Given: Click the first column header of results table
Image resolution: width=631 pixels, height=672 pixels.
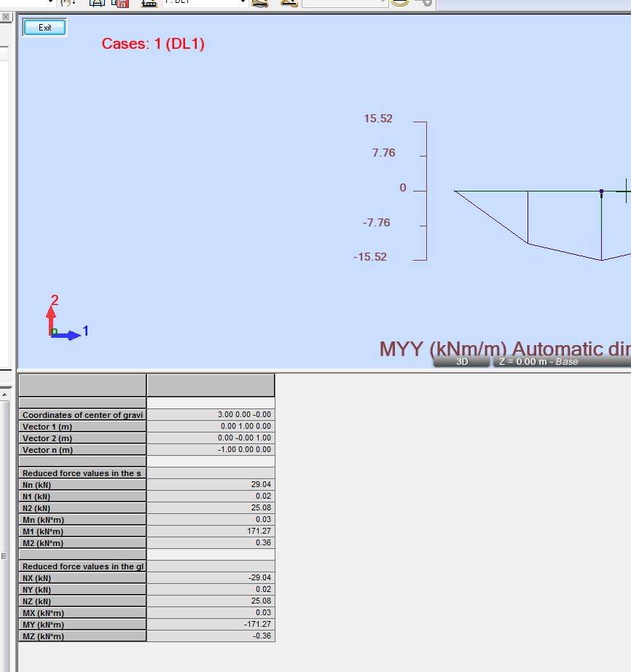Looking at the screenshot, I should pos(82,385).
